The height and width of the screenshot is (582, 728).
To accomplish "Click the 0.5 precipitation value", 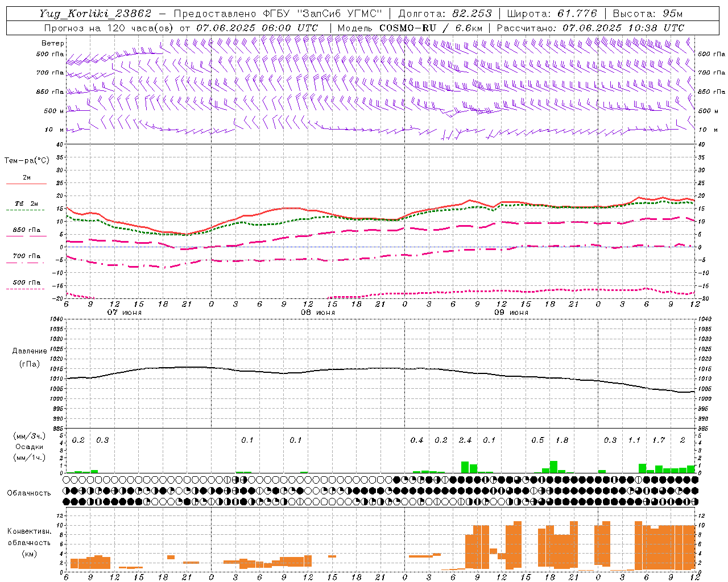I will click(x=537, y=440).
